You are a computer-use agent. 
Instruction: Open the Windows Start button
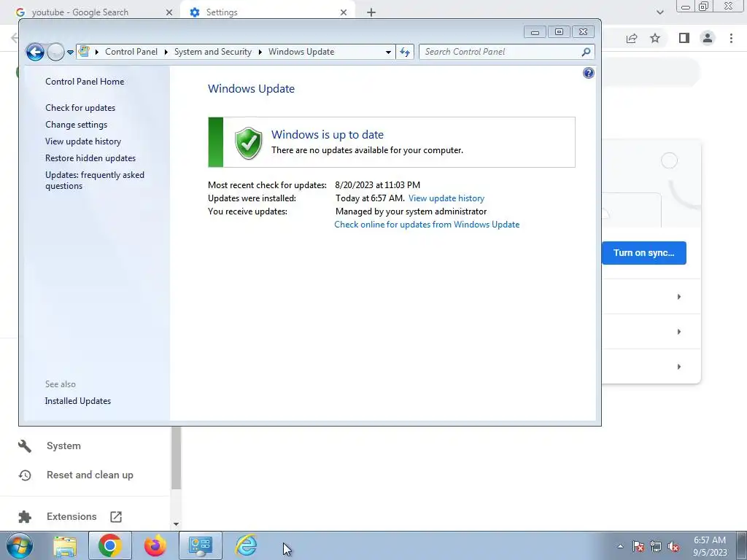click(x=20, y=545)
